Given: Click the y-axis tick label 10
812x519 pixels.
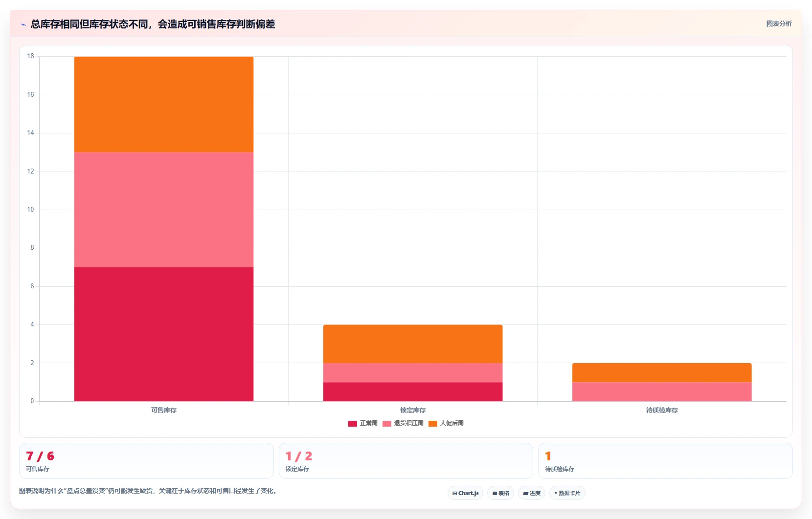Looking at the screenshot, I should click(x=30, y=210).
